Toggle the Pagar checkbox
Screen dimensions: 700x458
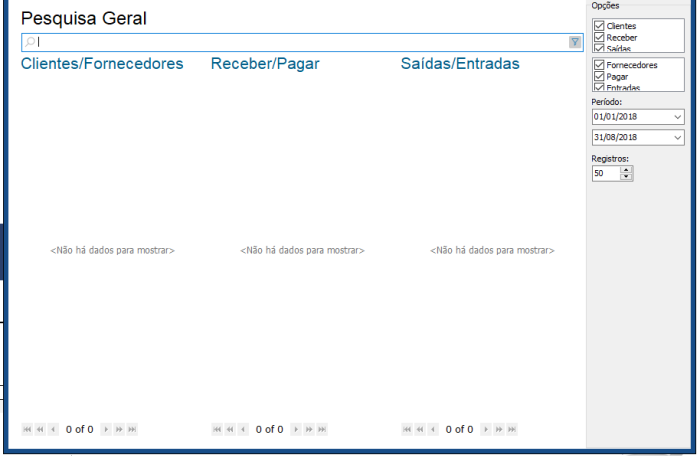[x=599, y=76]
